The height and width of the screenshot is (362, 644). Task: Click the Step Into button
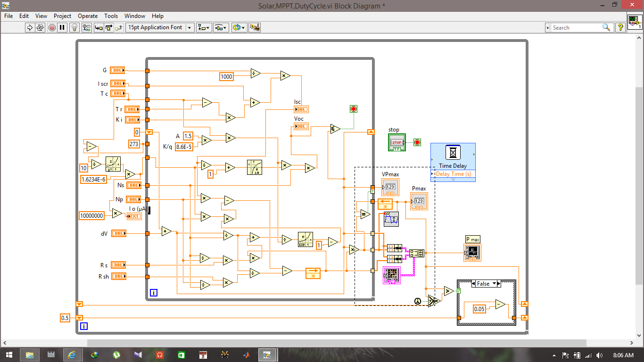click(99, 27)
